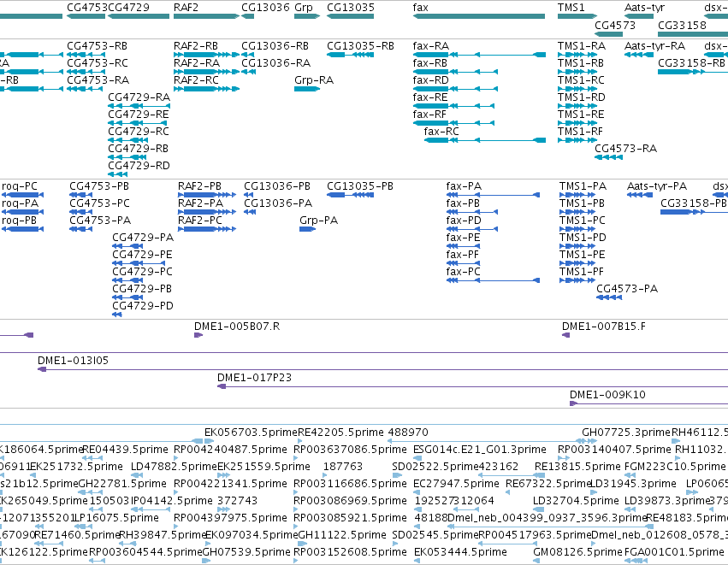Select the CG4729-RE transcript label
Viewport: 728px width, 565px height.
click(x=139, y=115)
